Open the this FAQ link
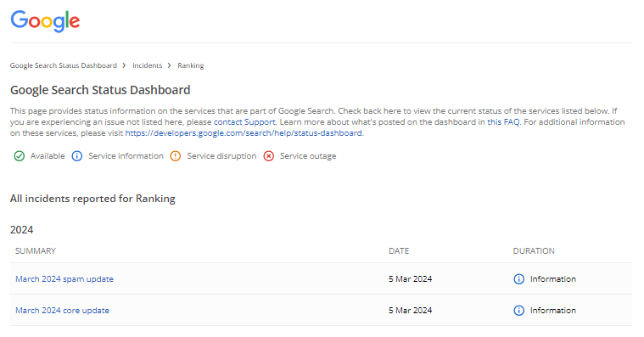Screen dimensions: 644x337 pos(503,122)
